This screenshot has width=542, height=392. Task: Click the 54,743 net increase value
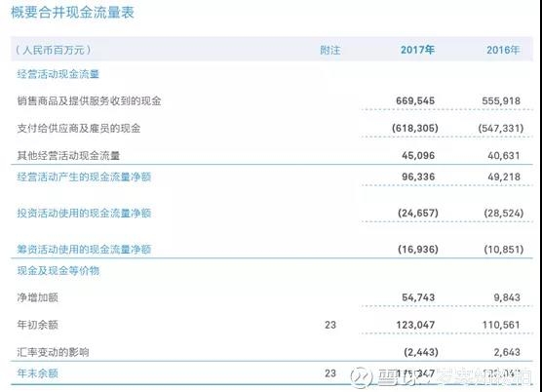[x=418, y=297]
